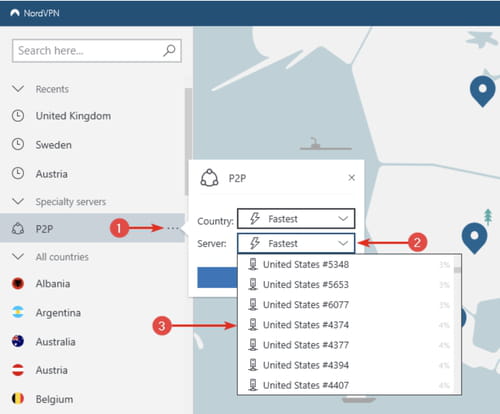Collapse the All countries section chevron
500x414 pixels.
pyautogui.click(x=18, y=257)
